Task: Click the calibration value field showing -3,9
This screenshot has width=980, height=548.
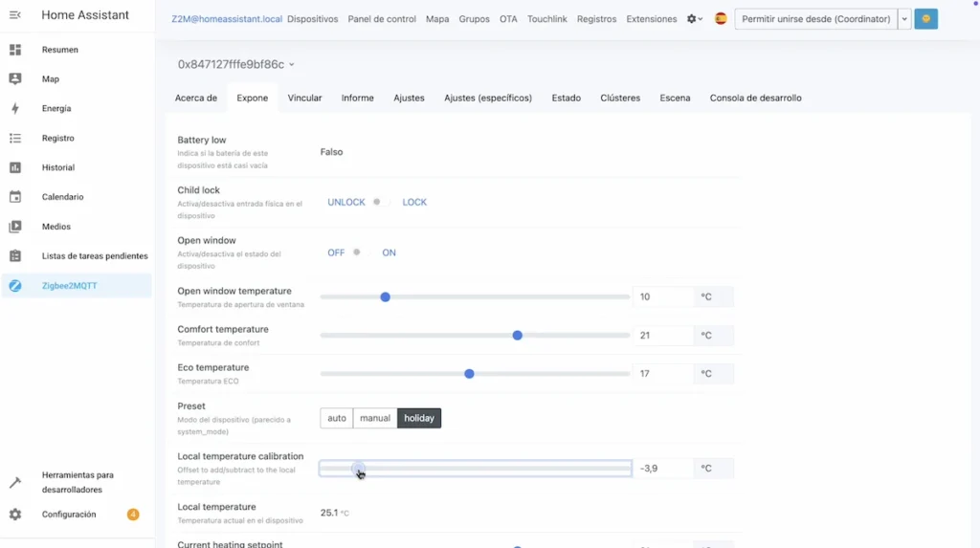Action: tap(662, 468)
